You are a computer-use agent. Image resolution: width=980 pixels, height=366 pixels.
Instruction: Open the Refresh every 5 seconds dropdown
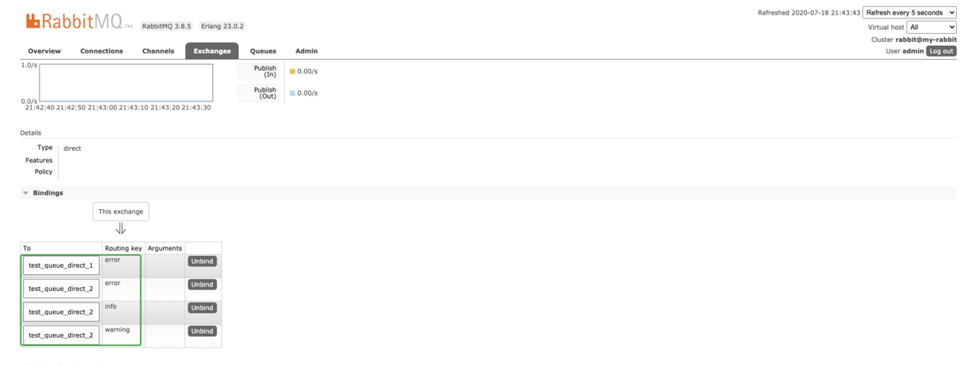pos(910,12)
